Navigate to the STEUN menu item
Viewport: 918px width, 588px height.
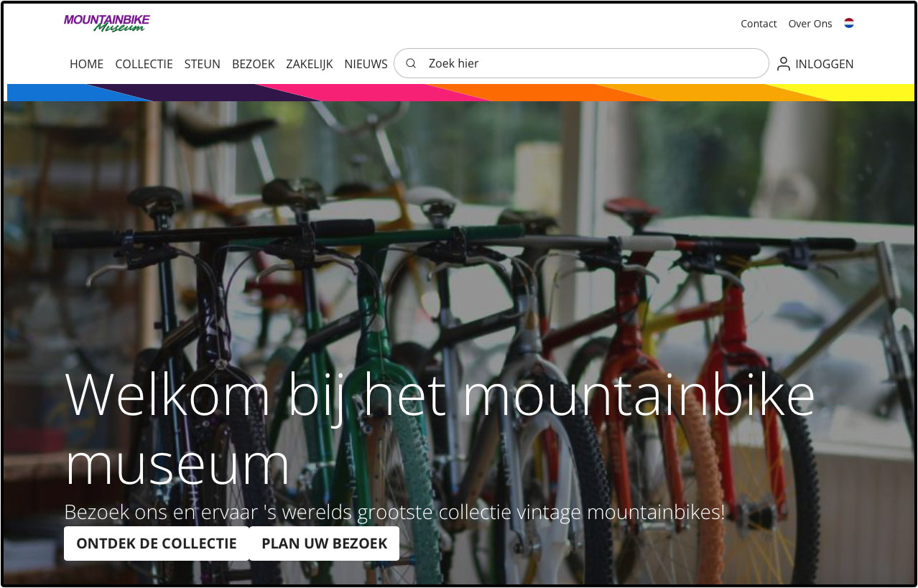(x=202, y=64)
